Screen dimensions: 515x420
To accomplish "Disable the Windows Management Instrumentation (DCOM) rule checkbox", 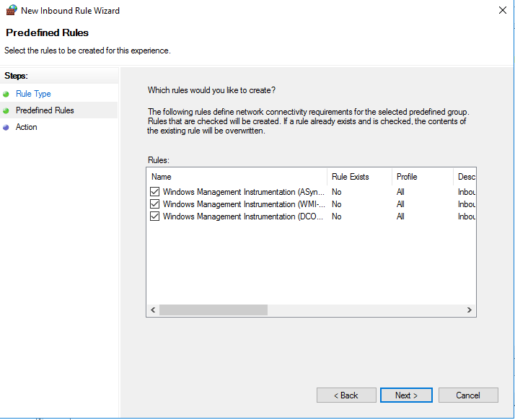I will [x=155, y=216].
